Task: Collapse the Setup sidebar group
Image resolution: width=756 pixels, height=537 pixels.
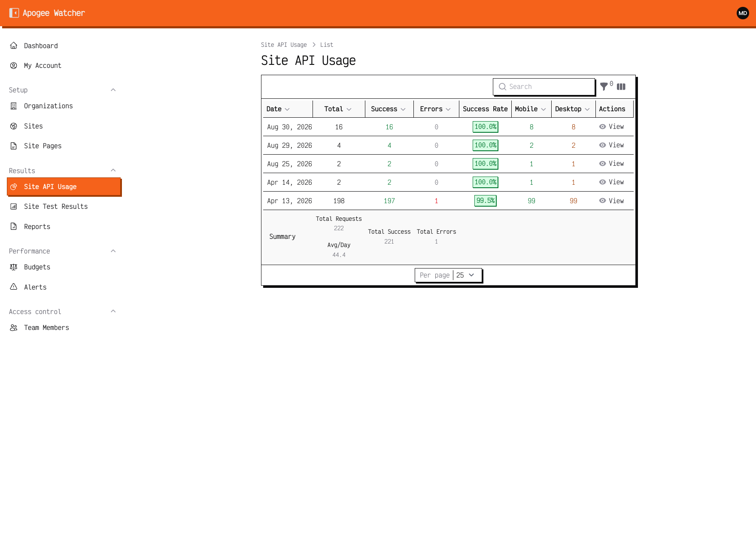Action: click(113, 90)
